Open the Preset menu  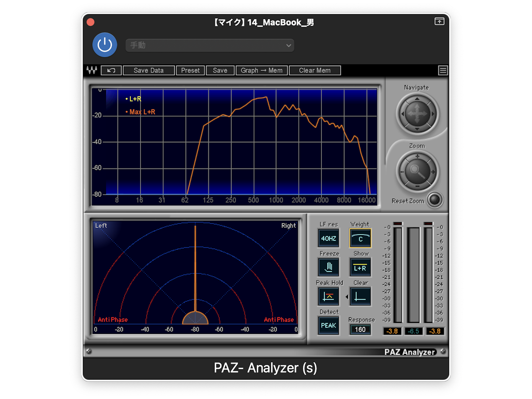click(190, 70)
